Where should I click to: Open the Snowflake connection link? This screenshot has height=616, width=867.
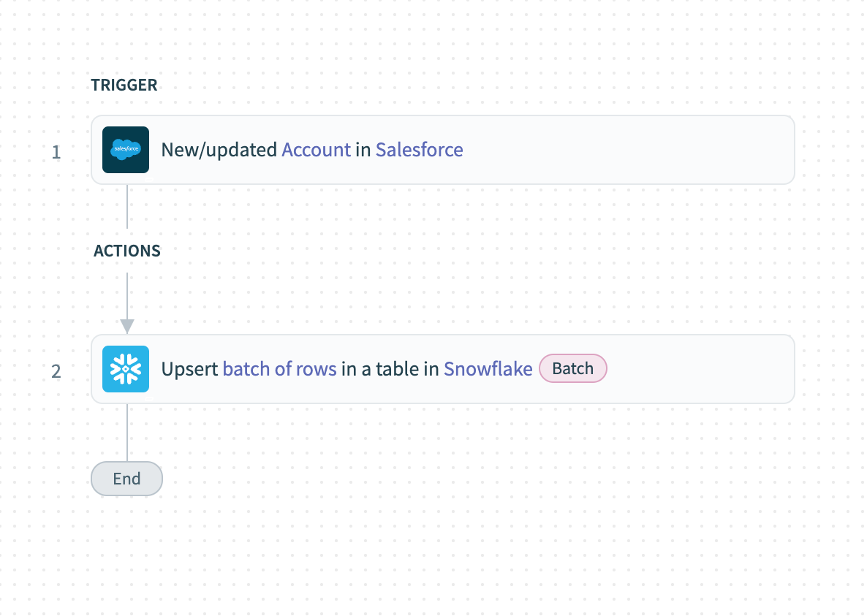[488, 369]
